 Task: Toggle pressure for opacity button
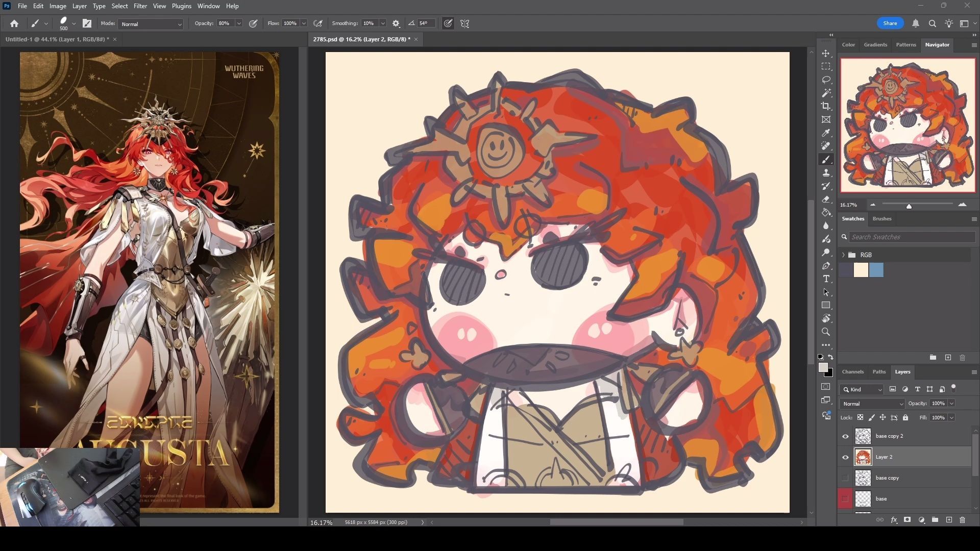coord(253,23)
